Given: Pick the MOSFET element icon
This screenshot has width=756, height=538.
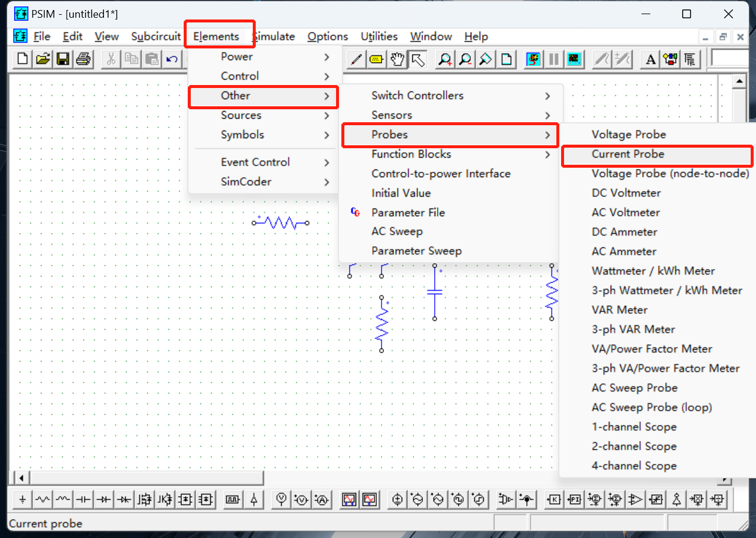Looking at the screenshot, I should click(x=144, y=500).
